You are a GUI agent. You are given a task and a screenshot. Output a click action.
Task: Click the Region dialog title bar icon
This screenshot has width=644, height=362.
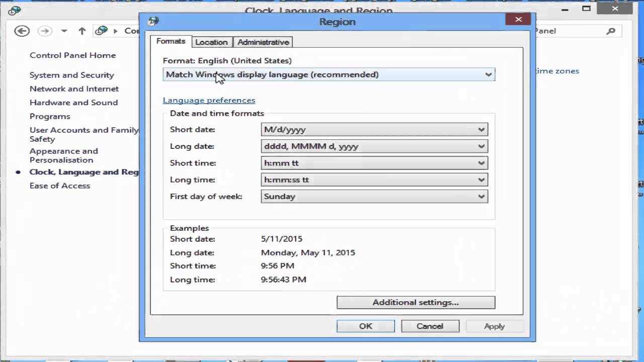pos(153,21)
